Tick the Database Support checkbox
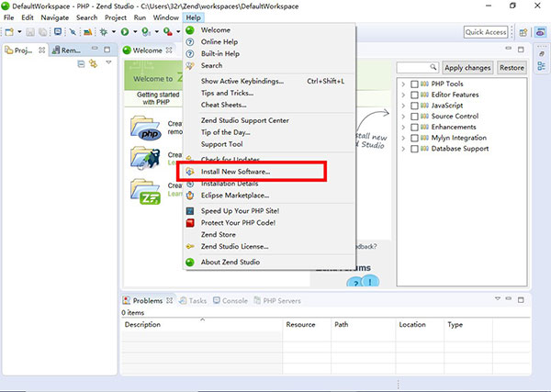Image resolution: width=551 pixels, height=392 pixels. [415, 149]
